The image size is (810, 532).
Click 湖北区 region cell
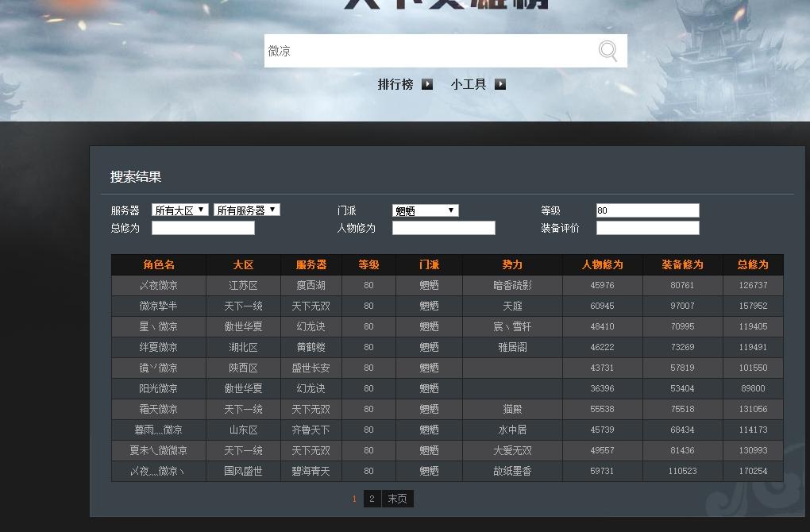click(x=243, y=347)
